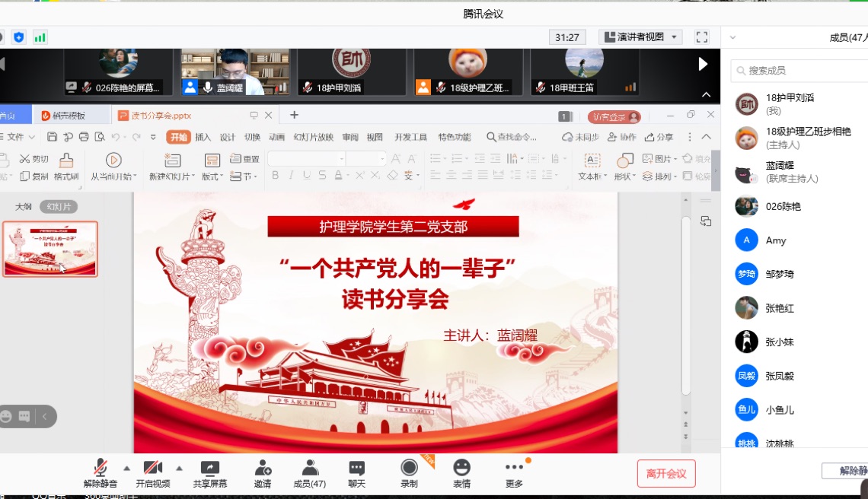Select the first slide thumbnail
The image size is (868, 499).
50,249
